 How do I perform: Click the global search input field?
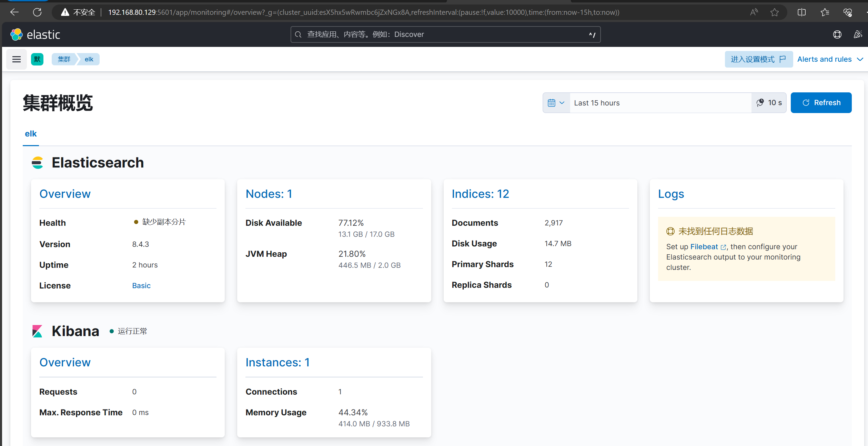(x=445, y=34)
